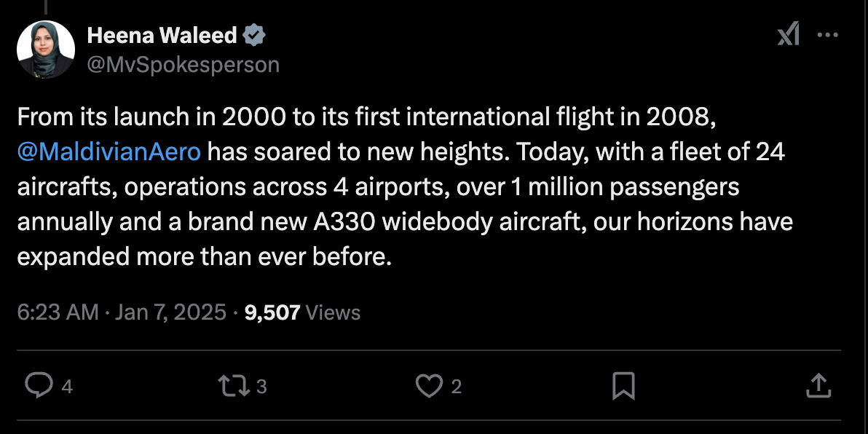Open Heena Waleed's profile picture
Viewport: 868px width, 434px height.
(x=45, y=49)
